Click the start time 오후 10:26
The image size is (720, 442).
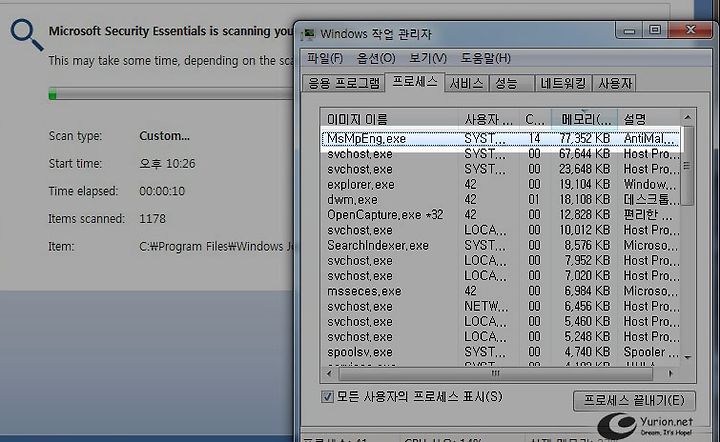pyautogui.click(x=167, y=163)
